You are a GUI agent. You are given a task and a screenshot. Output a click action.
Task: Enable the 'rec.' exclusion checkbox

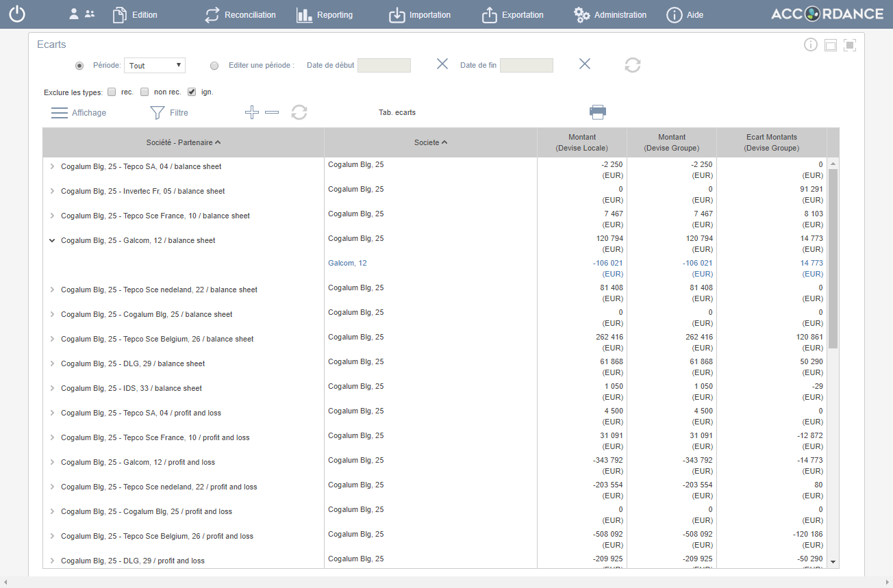(112, 92)
